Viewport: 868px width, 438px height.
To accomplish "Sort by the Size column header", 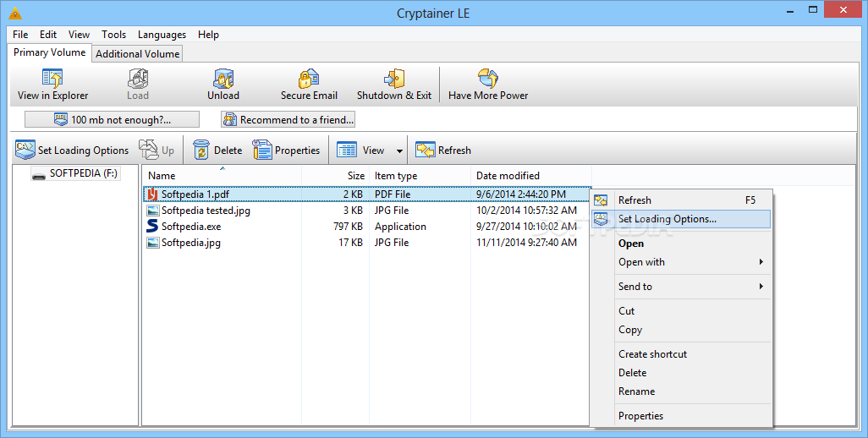I will [x=336, y=175].
